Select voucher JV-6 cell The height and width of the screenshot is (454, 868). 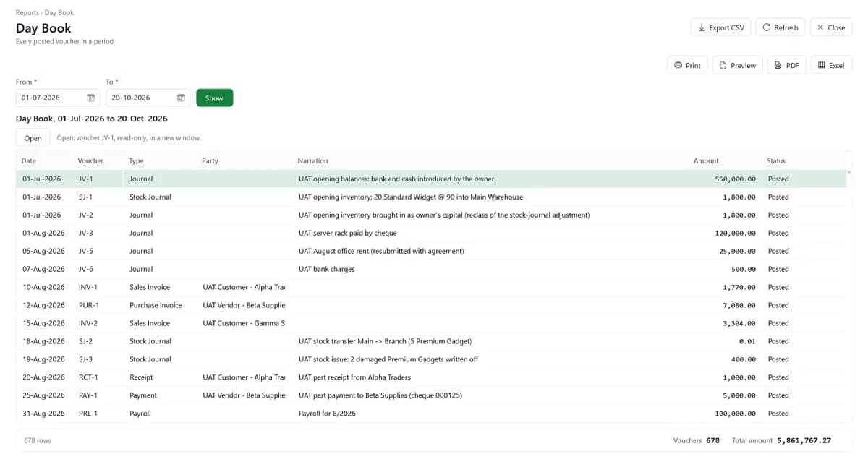point(86,269)
